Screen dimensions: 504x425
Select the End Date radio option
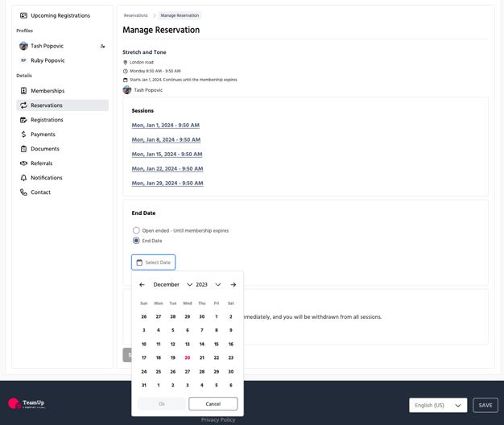(x=136, y=241)
